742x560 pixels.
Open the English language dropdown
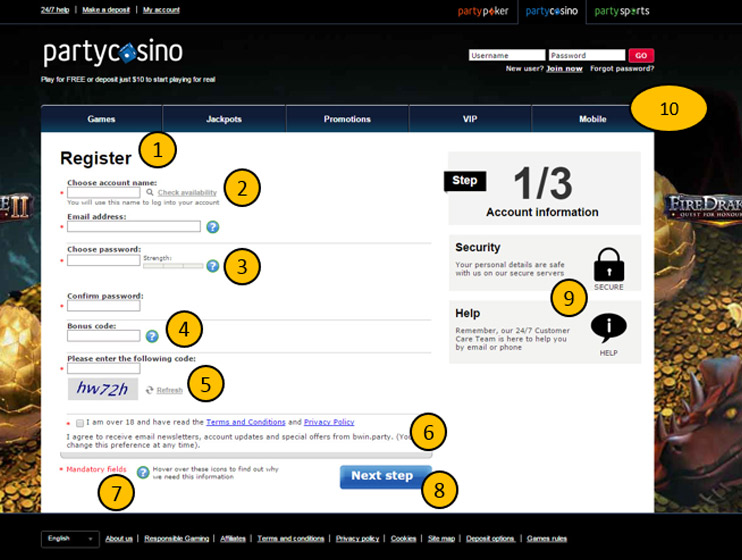tap(70, 538)
